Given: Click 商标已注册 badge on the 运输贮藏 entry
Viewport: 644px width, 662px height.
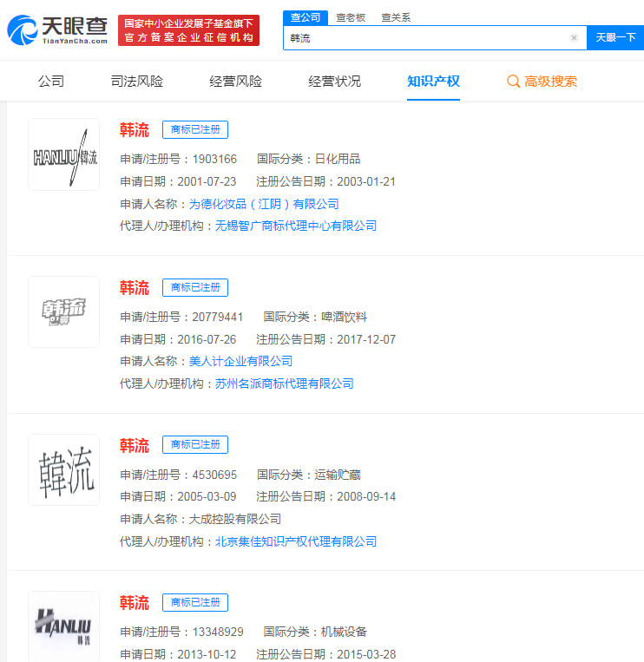Looking at the screenshot, I should [x=195, y=444].
